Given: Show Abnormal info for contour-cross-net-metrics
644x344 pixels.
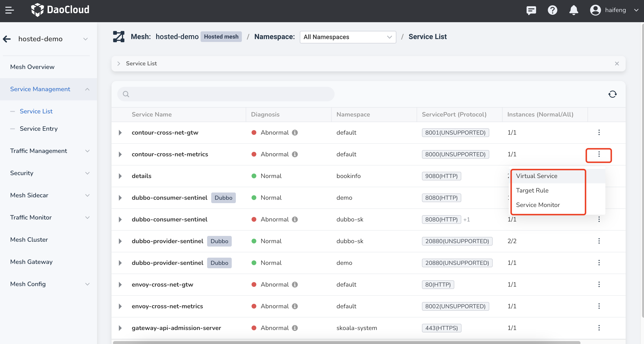Looking at the screenshot, I should coord(295,154).
